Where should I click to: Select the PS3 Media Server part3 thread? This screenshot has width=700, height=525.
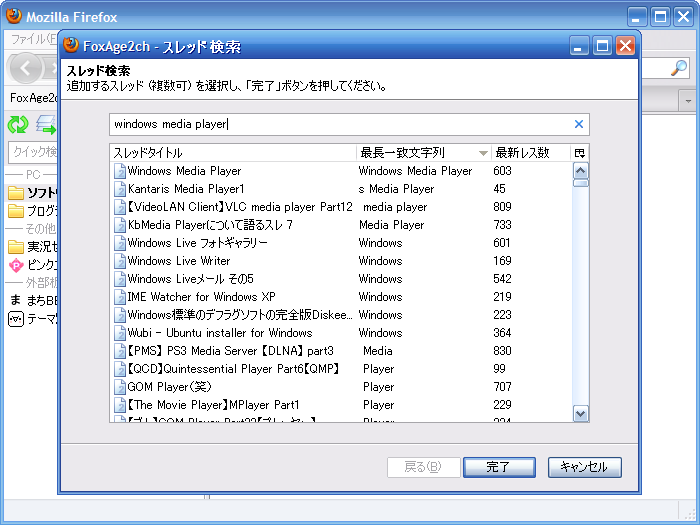[x=341, y=351]
